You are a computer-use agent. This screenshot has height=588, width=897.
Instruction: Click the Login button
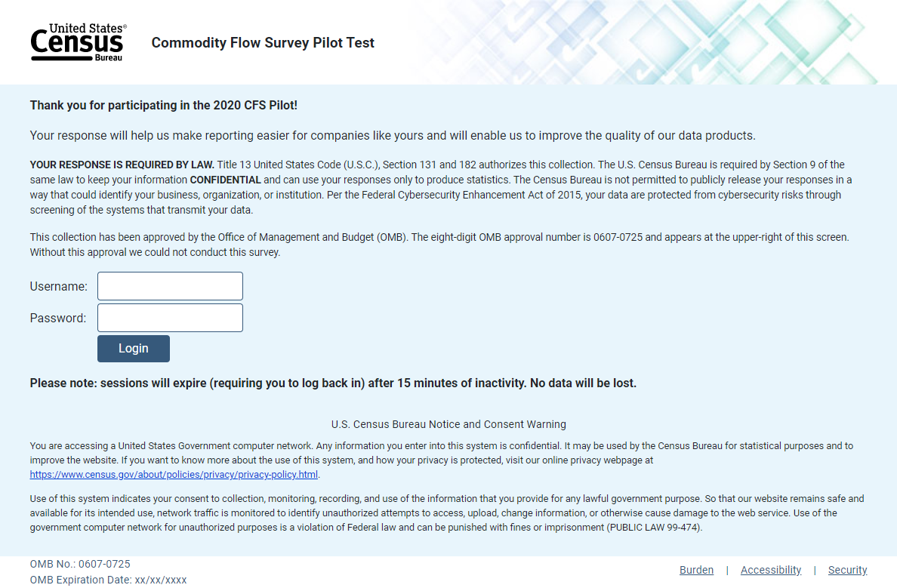click(x=134, y=348)
